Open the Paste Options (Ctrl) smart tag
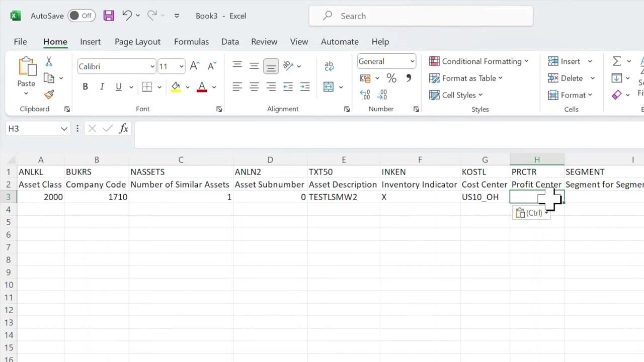The height and width of the screenshot is (362, 644). (532, 213)
